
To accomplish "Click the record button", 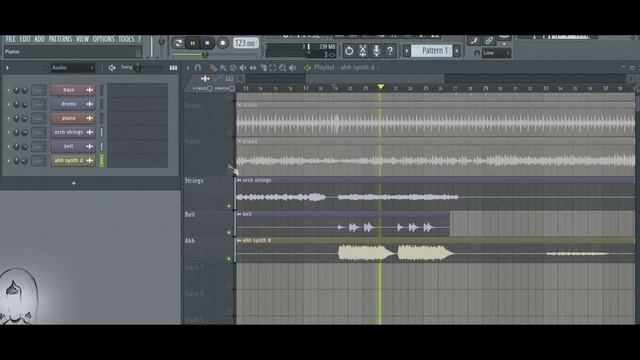I will pos(222,43).
